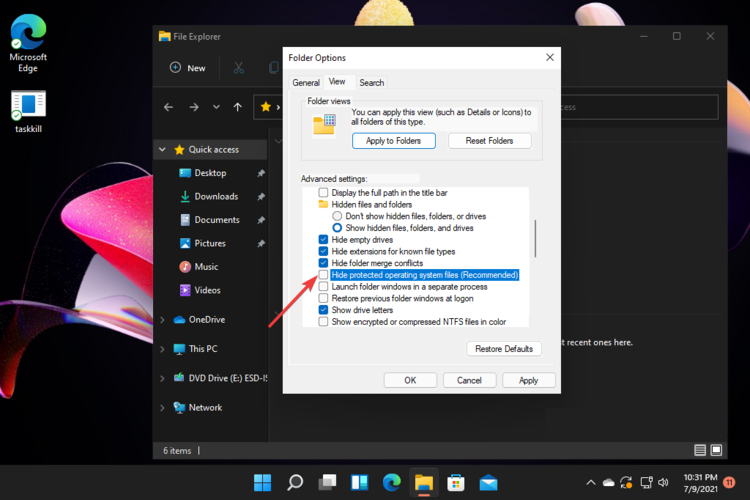Open the Windows Start menu
Screen dimensions: 750x500
pos(262,483)
